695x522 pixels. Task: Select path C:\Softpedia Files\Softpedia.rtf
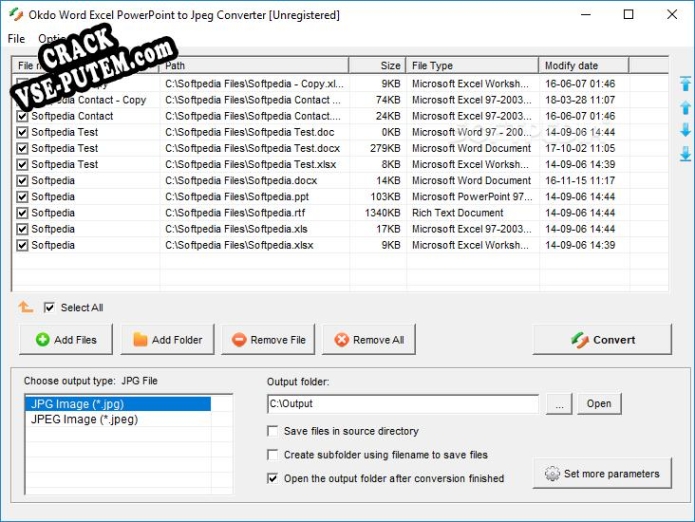235,213
